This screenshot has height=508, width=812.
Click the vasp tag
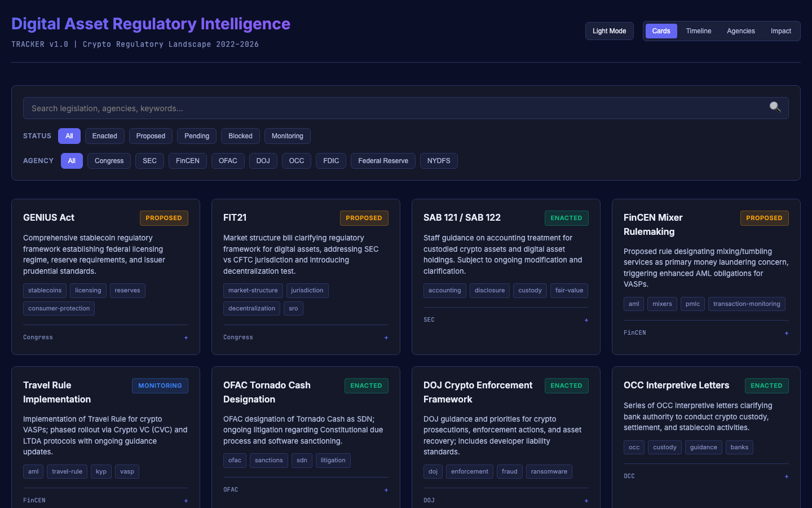point(127,472)
